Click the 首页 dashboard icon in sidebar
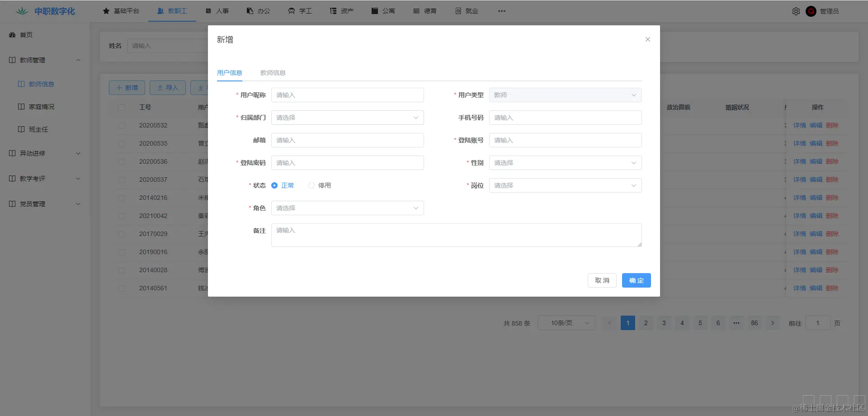 tap(12, 35)
